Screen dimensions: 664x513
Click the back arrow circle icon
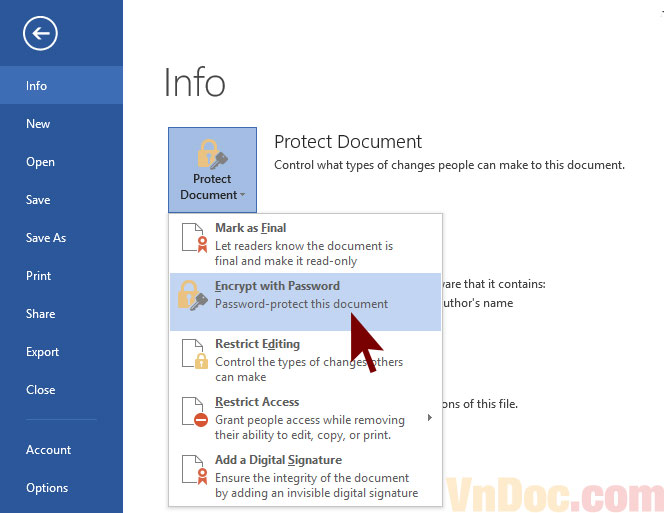[40, 33]
